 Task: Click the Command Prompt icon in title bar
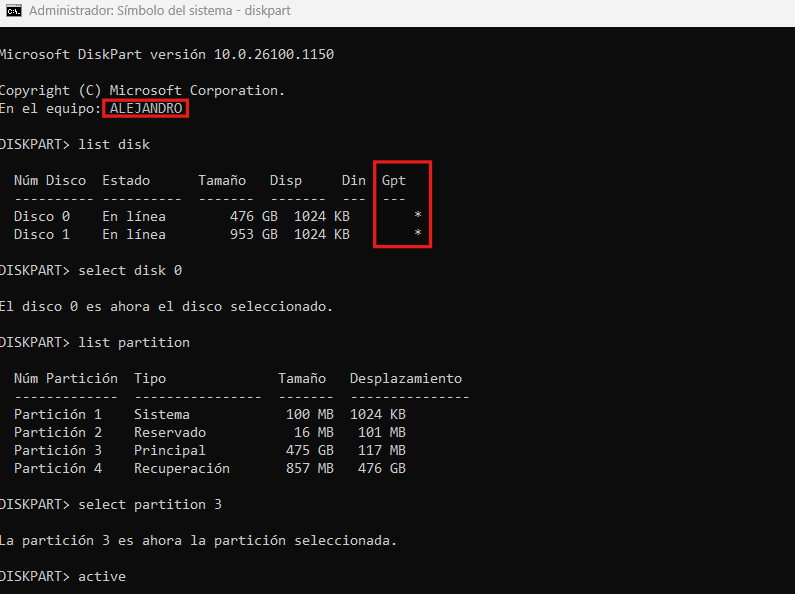pos(14,12)
